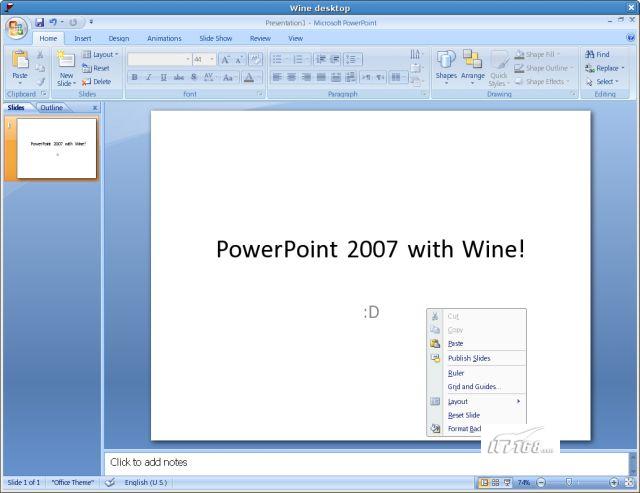Undo the last action

point(53,22)
